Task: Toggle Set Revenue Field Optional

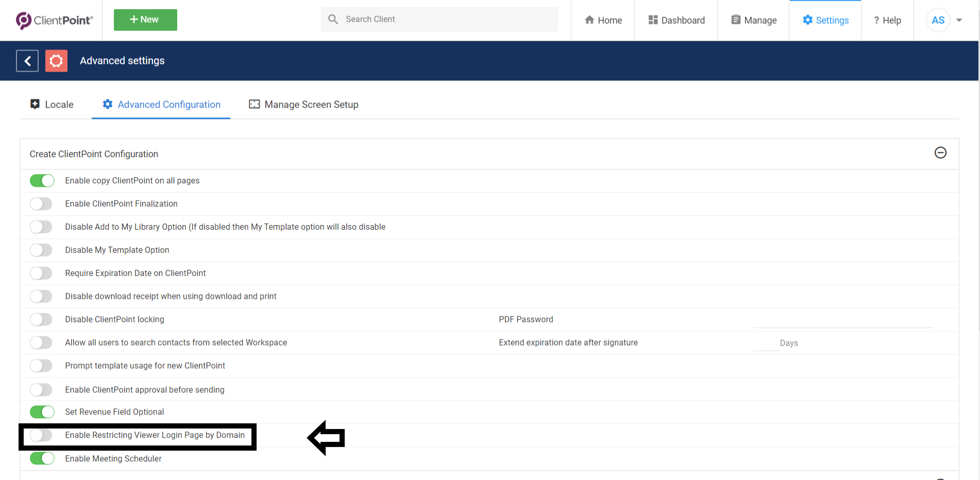Action: click(42, 412)
